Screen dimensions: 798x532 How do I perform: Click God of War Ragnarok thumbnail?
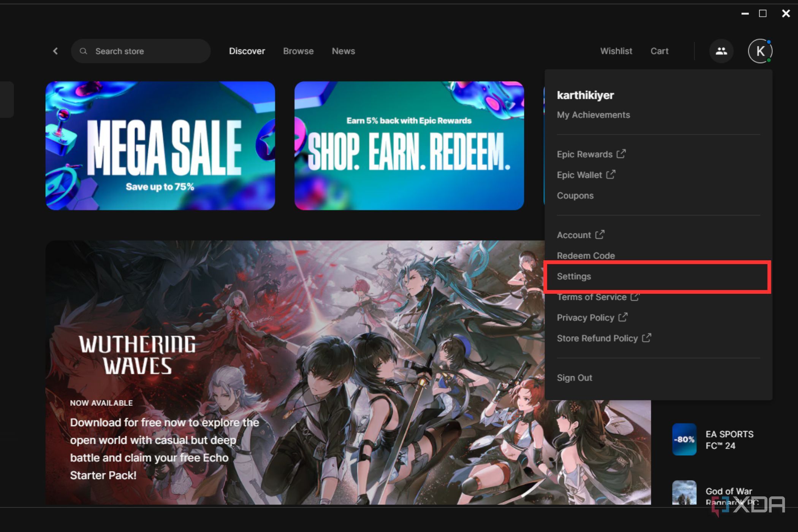[684, 493]
